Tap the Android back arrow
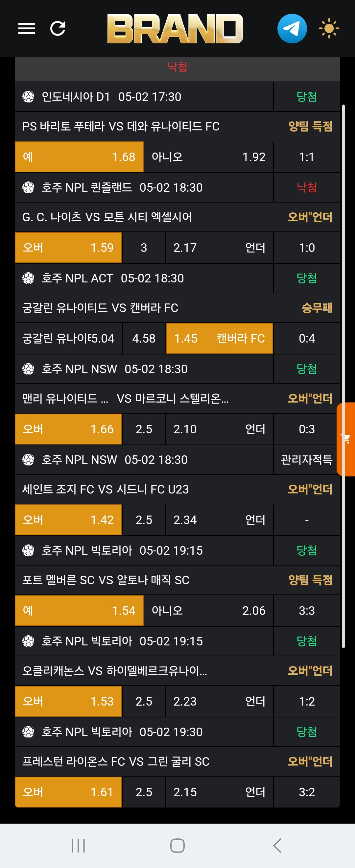Image resolution: width=355 pixels, height=868 pixels. click(x=277, y=845)
